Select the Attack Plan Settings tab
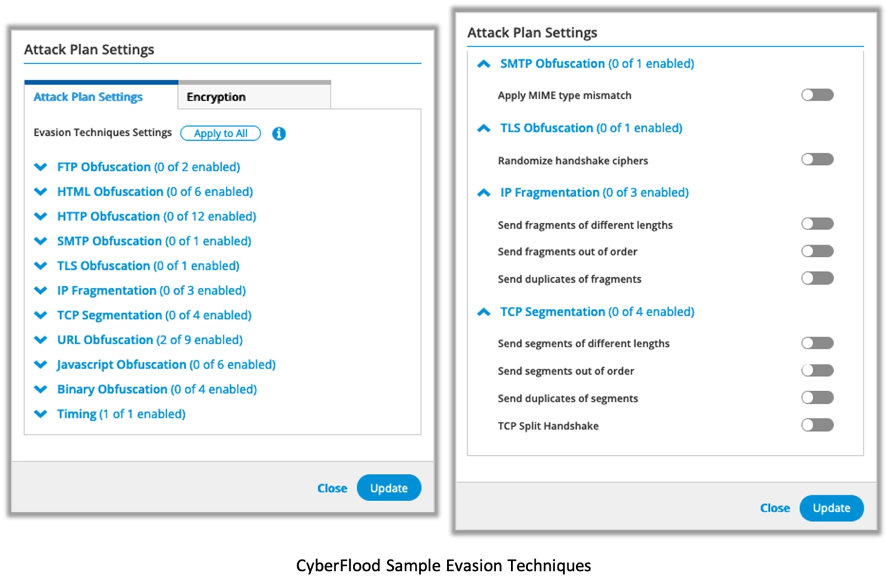Viewport: 887px width, 588px height. (88, 97)
